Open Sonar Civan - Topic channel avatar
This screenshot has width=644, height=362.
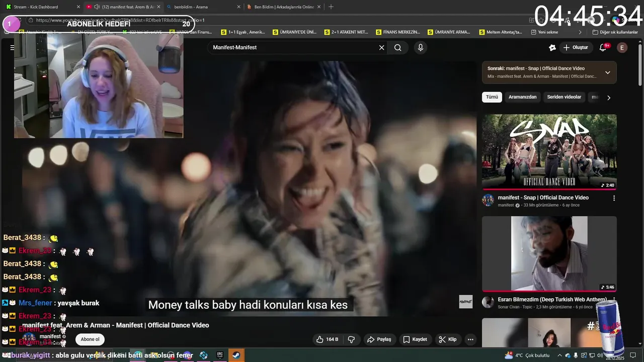[x=488, y=302]
